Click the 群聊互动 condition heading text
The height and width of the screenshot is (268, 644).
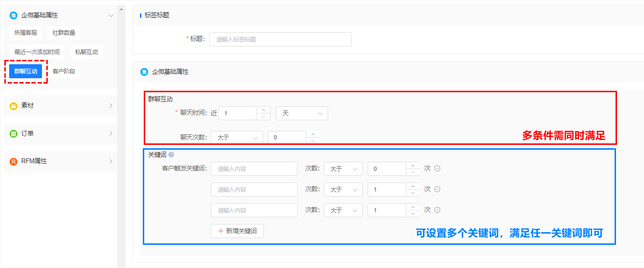pyautogui.click(x=160, y=99)
